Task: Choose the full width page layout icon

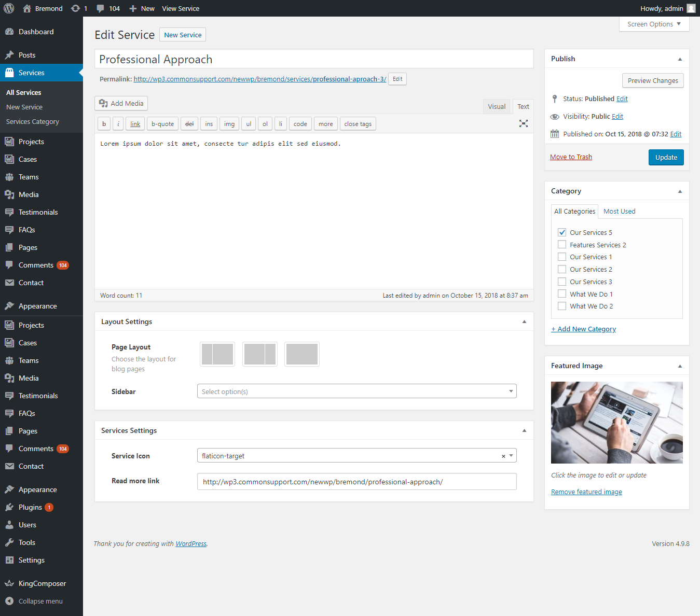Action: click(x=302, y=354)
